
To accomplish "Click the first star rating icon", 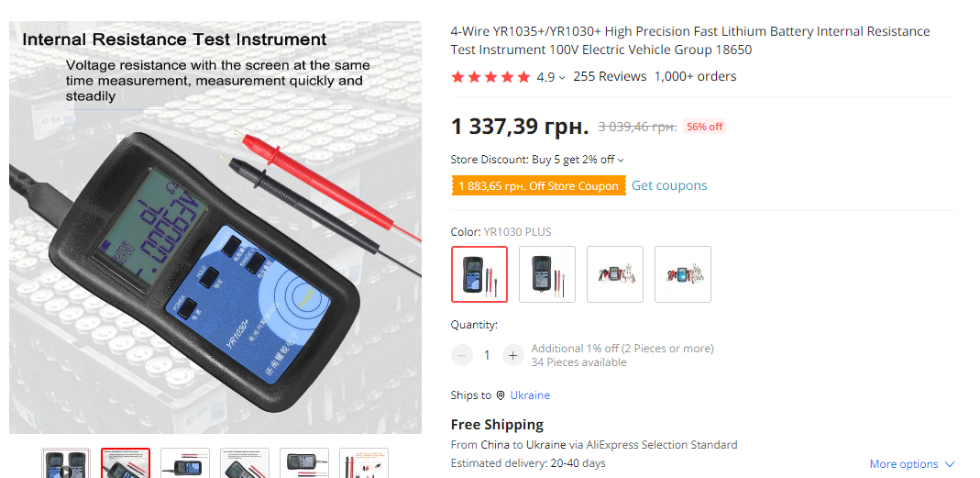I will click(457, 77).
